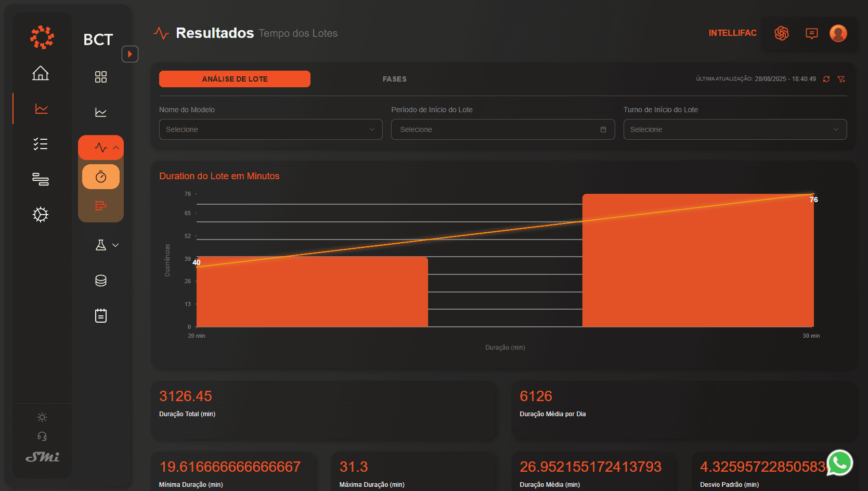Screen dimensions: 868x491
Task: Open the Nome do Modelo dropdown
Action: 270,129
